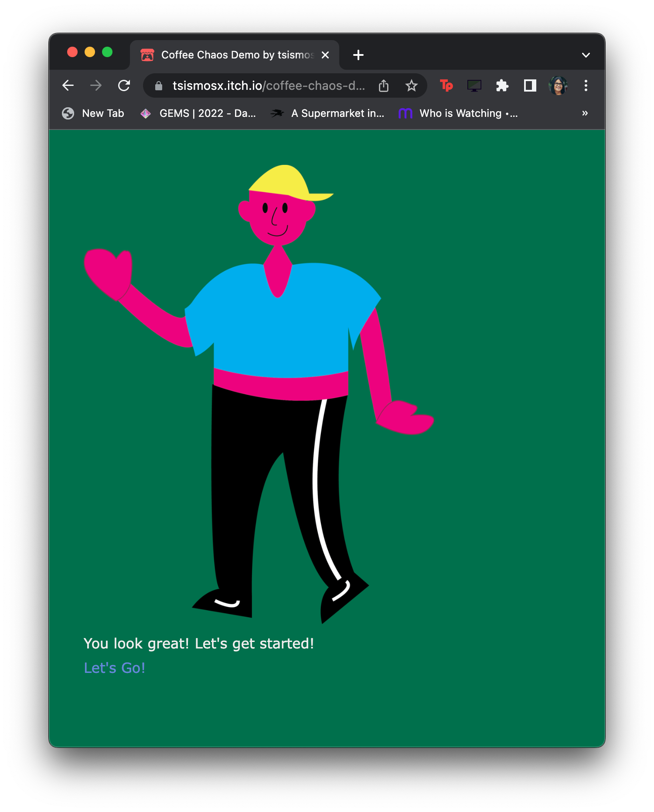Open the Extensions puzzle piece menu

coord(502,85)
